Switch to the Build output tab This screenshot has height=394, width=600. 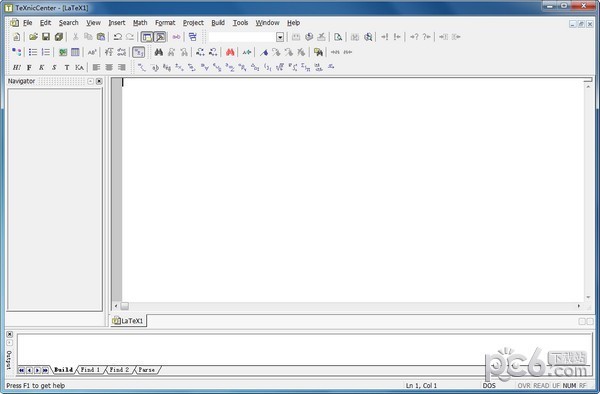[63, 370]
